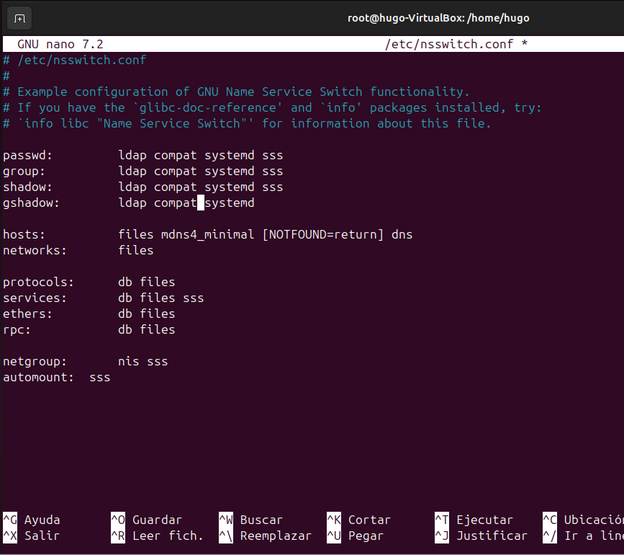Open search with ^W Buscar
Screen dimensions: 625x558
[x=250, y=520]
